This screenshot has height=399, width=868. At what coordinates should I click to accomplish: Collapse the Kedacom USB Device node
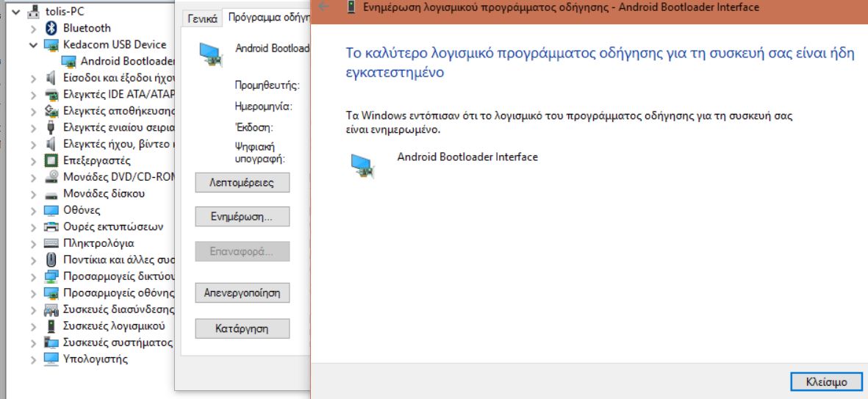point(34,45)
